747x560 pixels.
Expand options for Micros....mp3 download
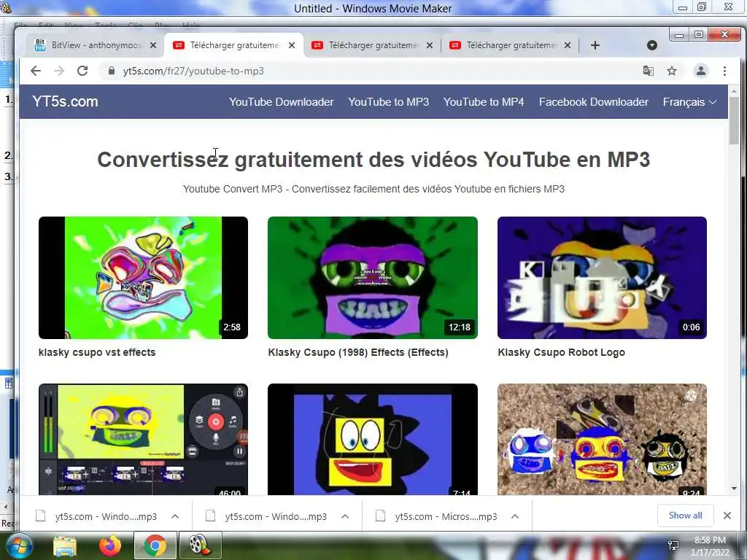click(515, 516)
